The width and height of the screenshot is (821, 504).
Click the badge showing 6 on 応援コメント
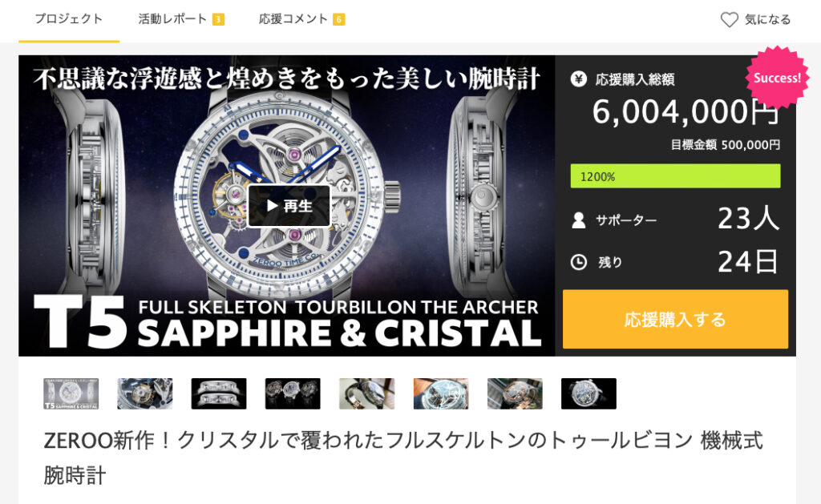[x=339, y=19]
